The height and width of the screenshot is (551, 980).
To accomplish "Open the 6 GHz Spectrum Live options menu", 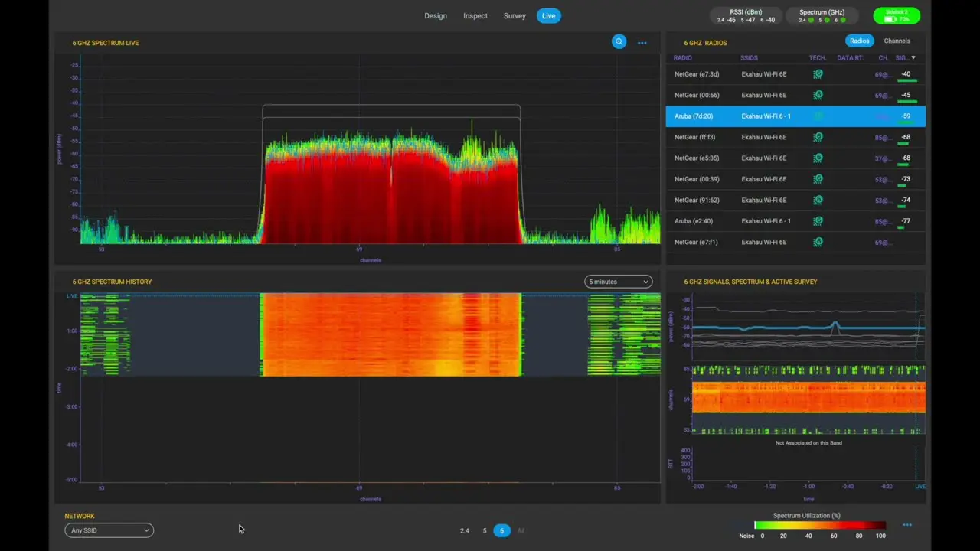I will click(x=642, y=43).
